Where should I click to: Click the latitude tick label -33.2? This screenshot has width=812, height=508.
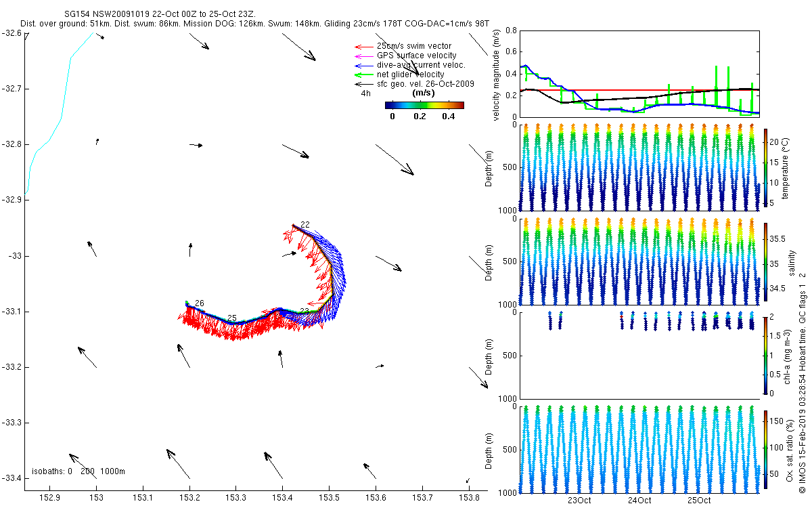11,367
